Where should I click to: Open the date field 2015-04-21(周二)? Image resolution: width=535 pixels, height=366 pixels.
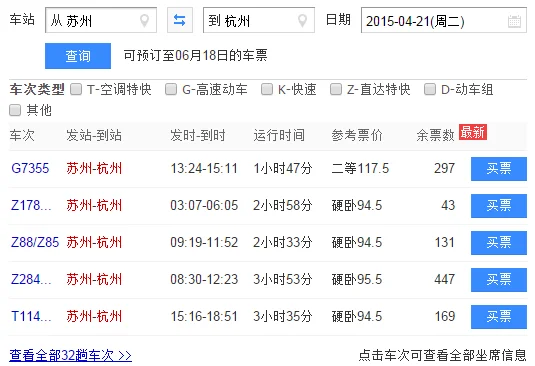(444, 20)
